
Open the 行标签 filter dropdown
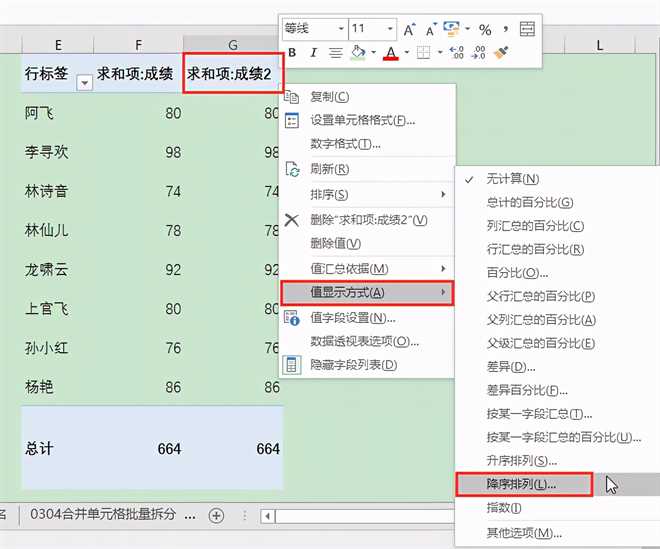click(x=84, y=82)
